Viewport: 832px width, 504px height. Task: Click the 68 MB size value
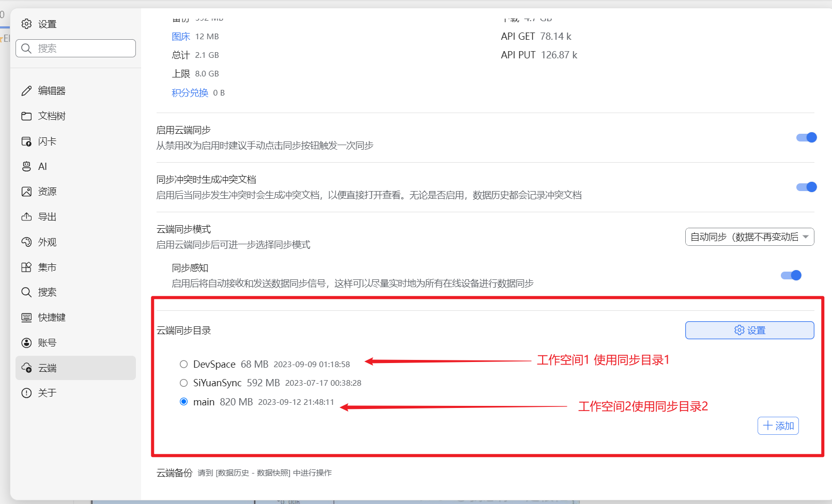[254, 365]
